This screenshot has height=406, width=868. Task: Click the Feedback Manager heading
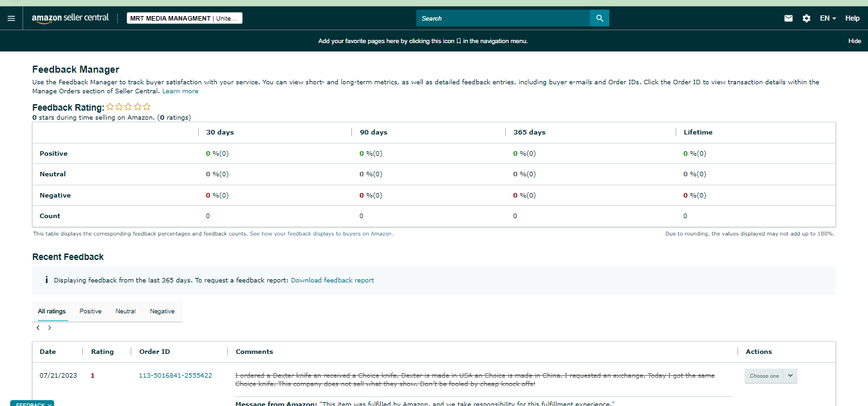point(76,69)
